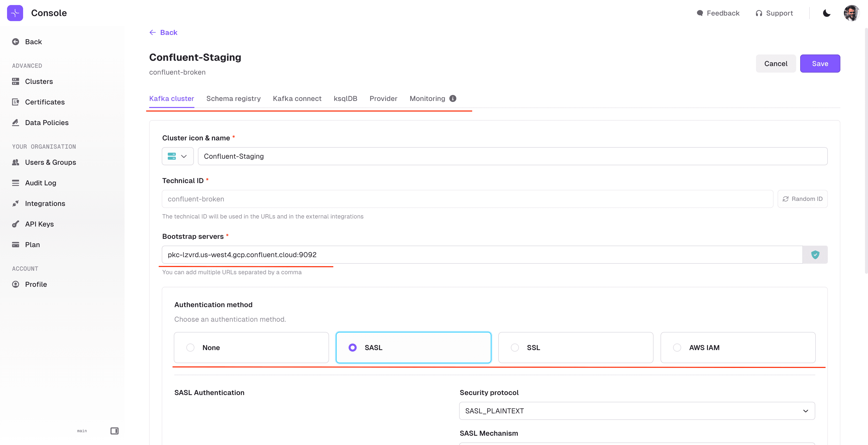The image size is (868, 445).
Task: Toggle dark mode moon icon
Action: click(827, 13)
